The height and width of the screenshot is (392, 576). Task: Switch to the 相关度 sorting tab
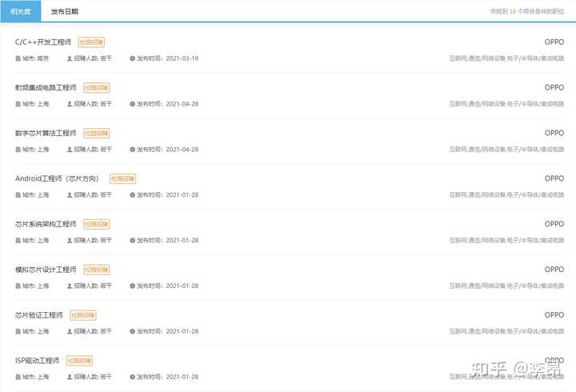pyautogui.click(x=21, y=11)
